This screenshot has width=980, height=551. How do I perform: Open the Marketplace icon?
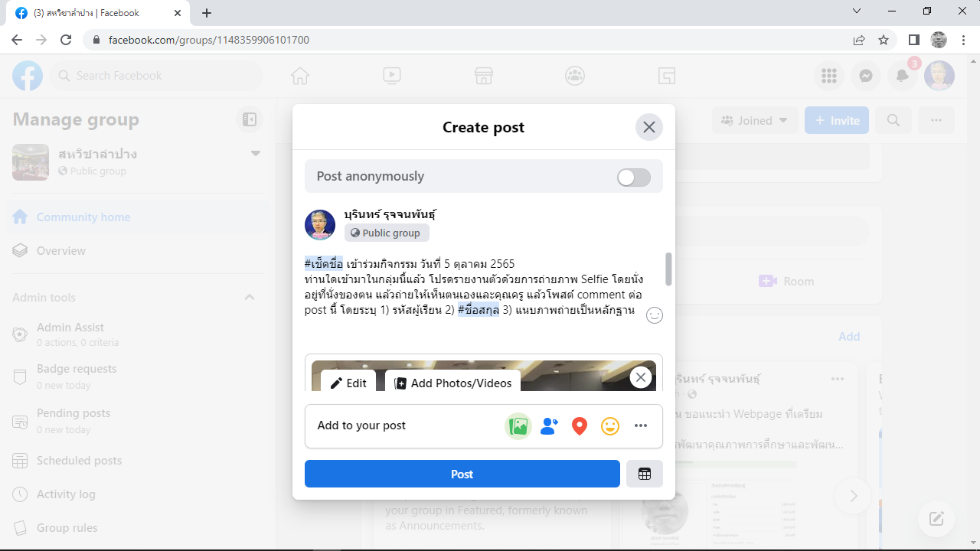[483, 76]
